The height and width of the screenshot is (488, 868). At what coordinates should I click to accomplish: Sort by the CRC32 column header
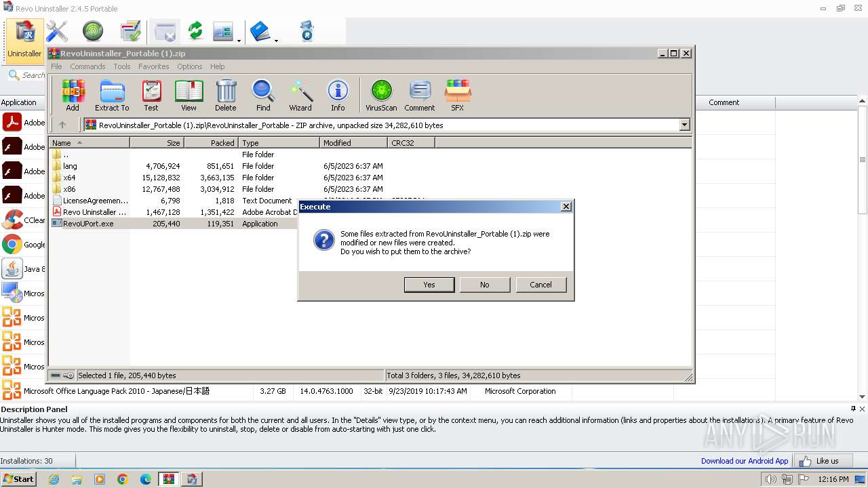pos(411,143)
